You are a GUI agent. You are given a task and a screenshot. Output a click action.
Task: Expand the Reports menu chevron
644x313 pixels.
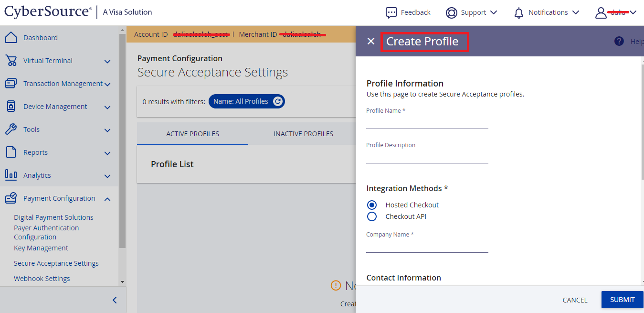tap(107, 153)
